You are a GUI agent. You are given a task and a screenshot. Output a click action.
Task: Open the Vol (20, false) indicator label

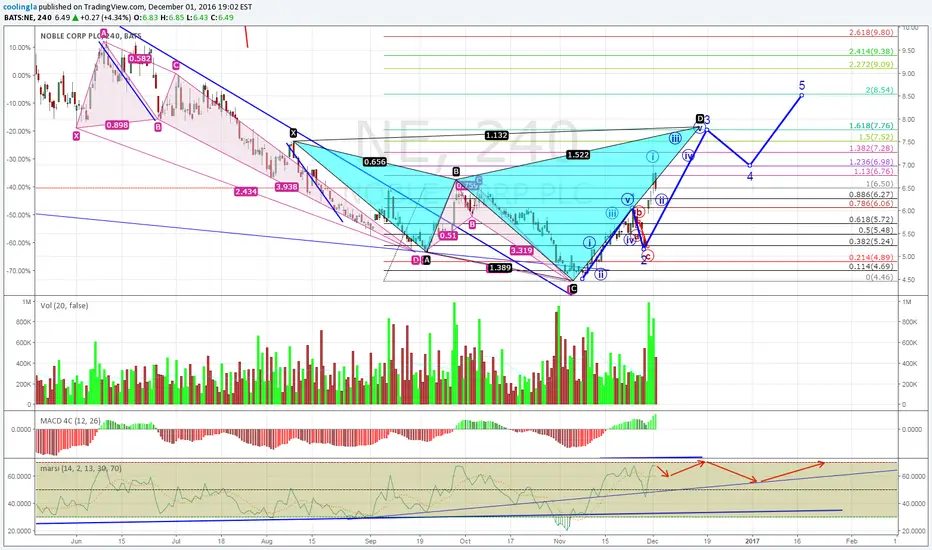coord(64,306)
